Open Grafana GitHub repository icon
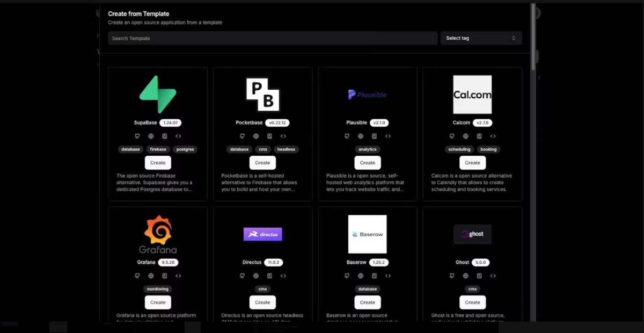Image resolution: width=644 pixels, height=333 pixels. click(x=137, y=276)
